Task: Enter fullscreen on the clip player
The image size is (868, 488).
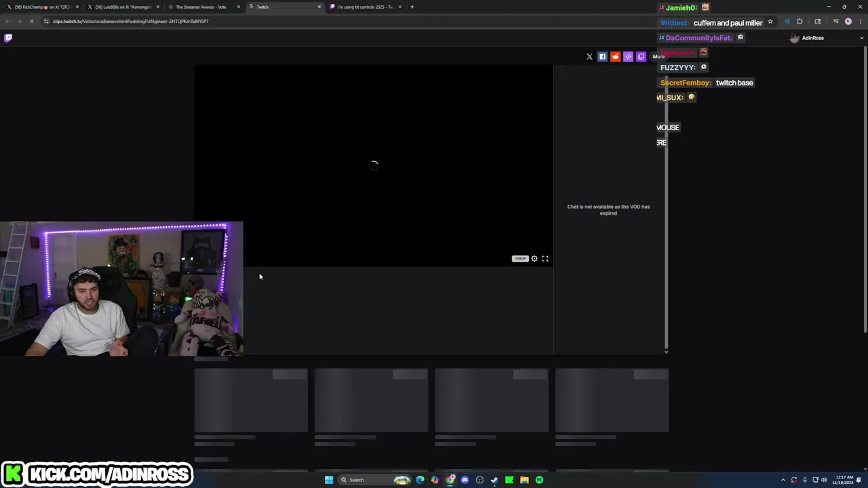Action: (x=545, y=258)
